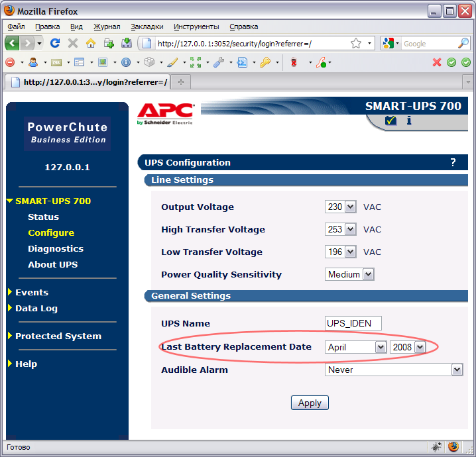Open the Инструменты menu
This screenshot has height=457, width=476.
click(196, 26)
